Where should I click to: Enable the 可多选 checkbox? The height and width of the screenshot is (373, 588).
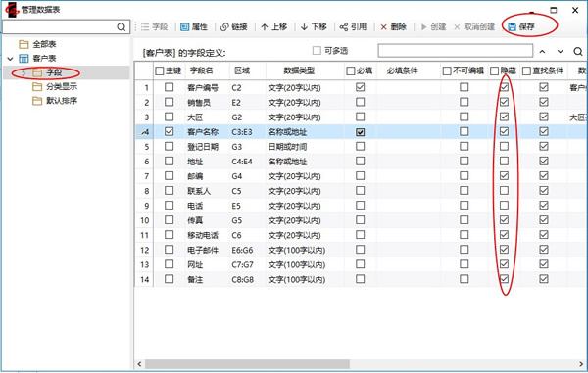point(317,50)
